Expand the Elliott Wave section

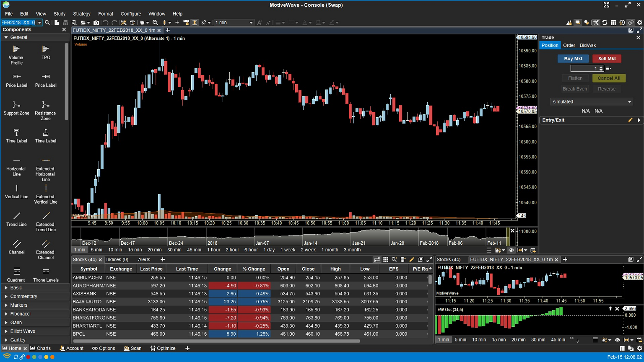6,331
